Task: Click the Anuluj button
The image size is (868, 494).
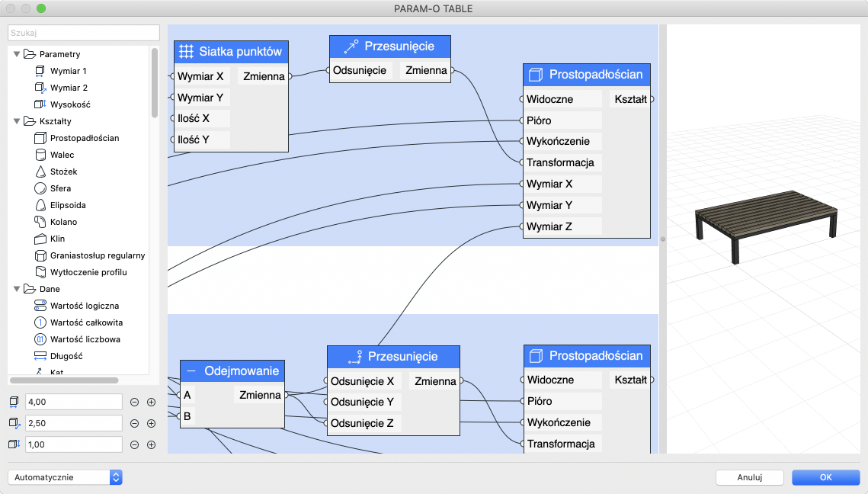Action: [x=749, y=477]
